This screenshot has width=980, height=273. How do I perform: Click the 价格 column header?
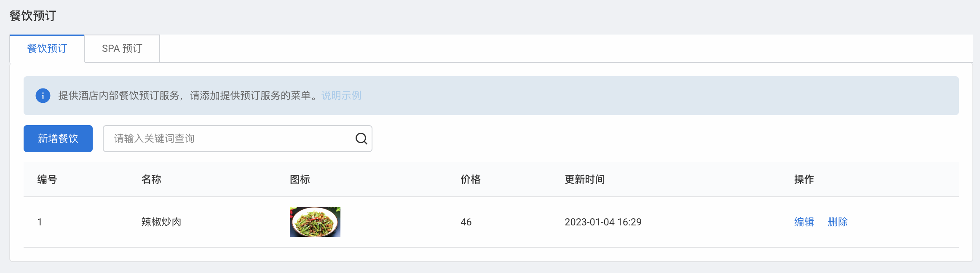[x=471, y=179]
